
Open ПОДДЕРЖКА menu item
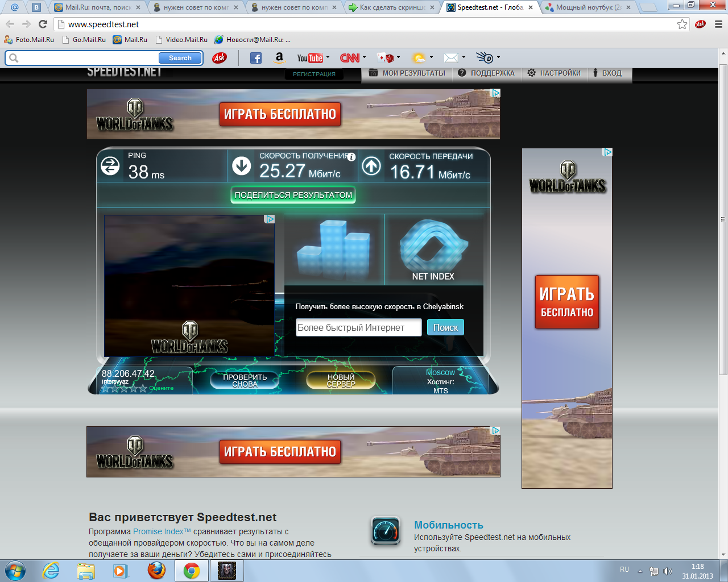[x=486, y=73]
